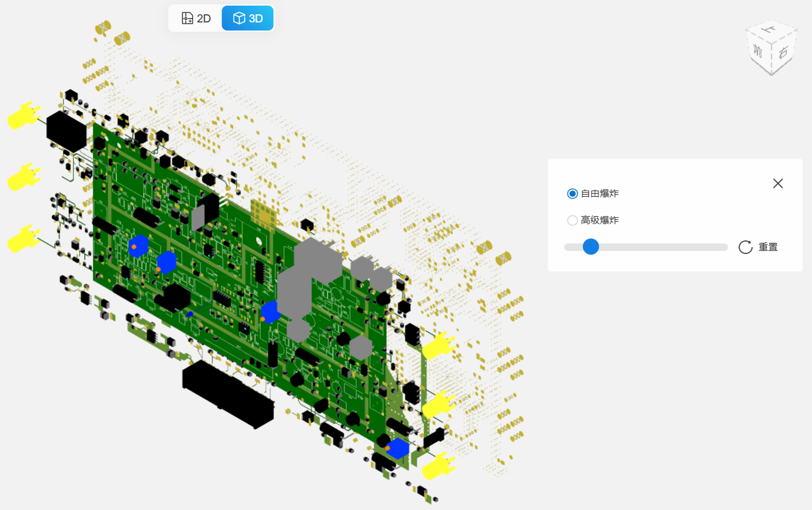
Task: Select the 3D view tab
Action: tap(248, 18)
